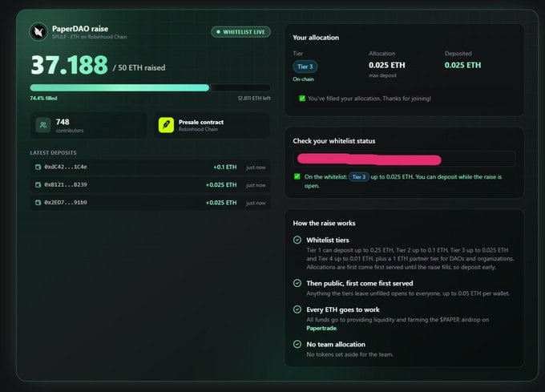Click check icon beside Every ETH goes to work

click(x=297, y=309)
